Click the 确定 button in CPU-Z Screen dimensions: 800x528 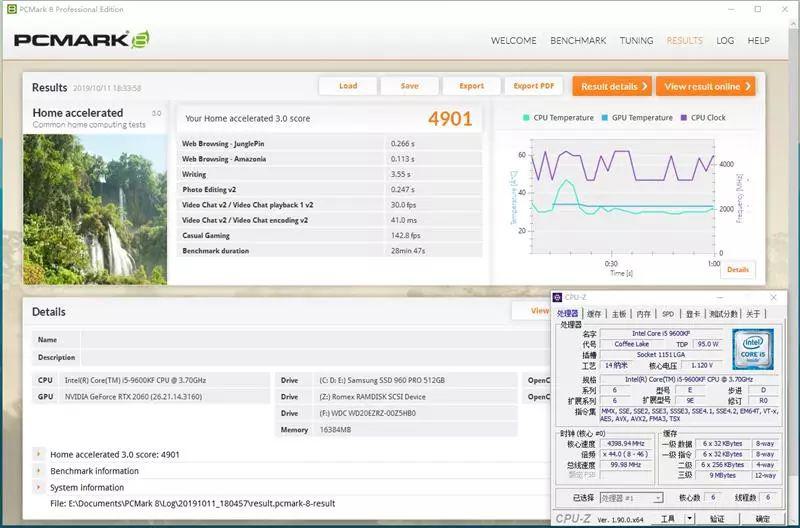pyautogui.click(x=763, y=518)
